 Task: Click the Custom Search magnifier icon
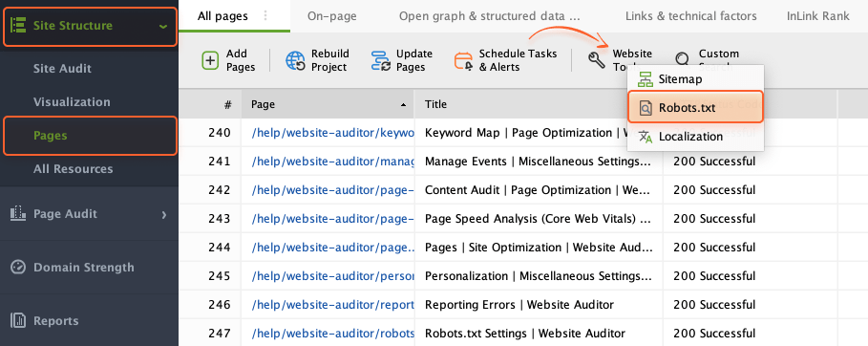683,60
